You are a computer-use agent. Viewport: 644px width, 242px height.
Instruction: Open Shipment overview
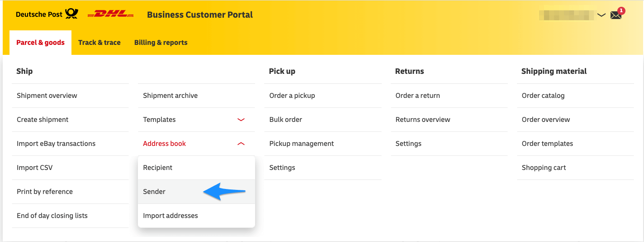tap(70, 96)
